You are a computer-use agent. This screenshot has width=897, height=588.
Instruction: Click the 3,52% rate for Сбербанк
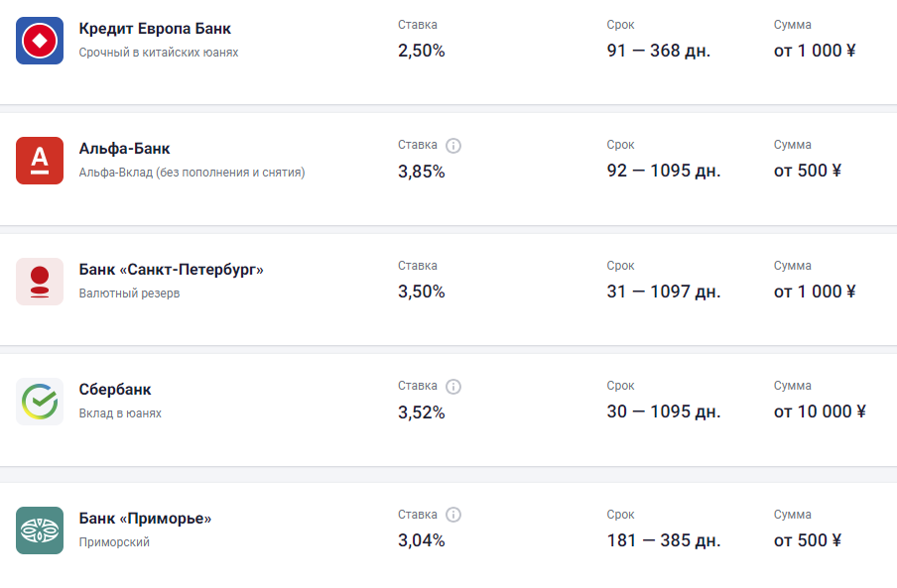[x=421, y=412]
